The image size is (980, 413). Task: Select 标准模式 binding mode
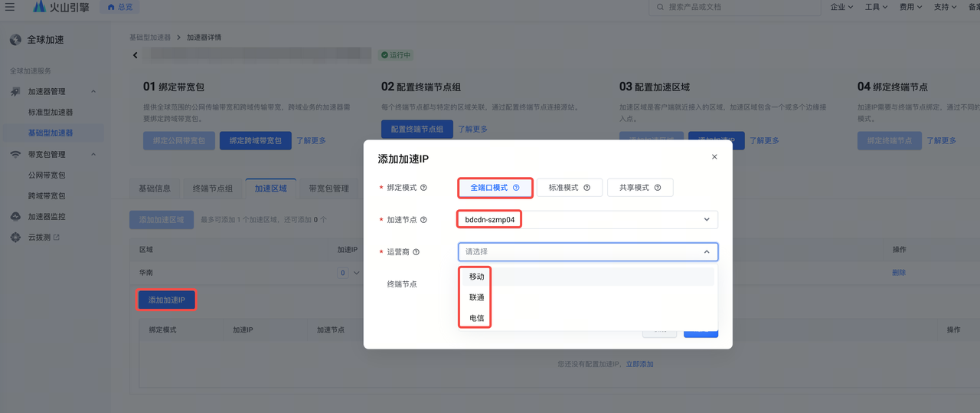point(570,188)
